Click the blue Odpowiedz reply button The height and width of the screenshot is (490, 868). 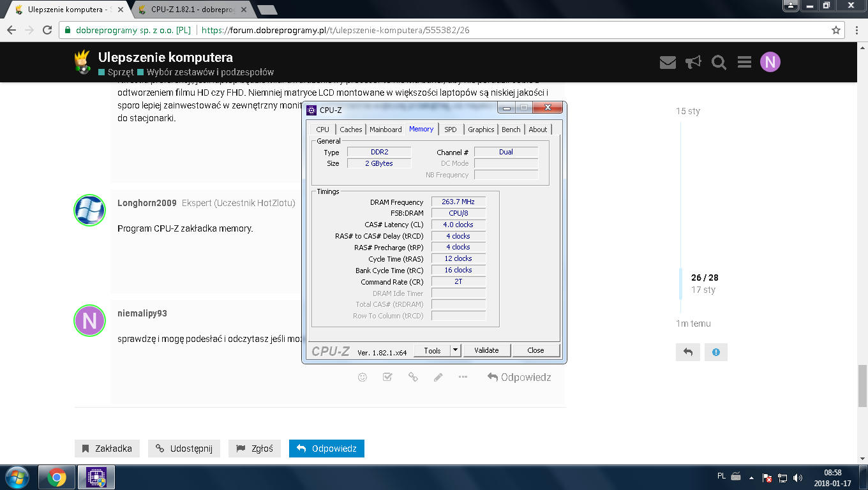(x=327, y=449)
